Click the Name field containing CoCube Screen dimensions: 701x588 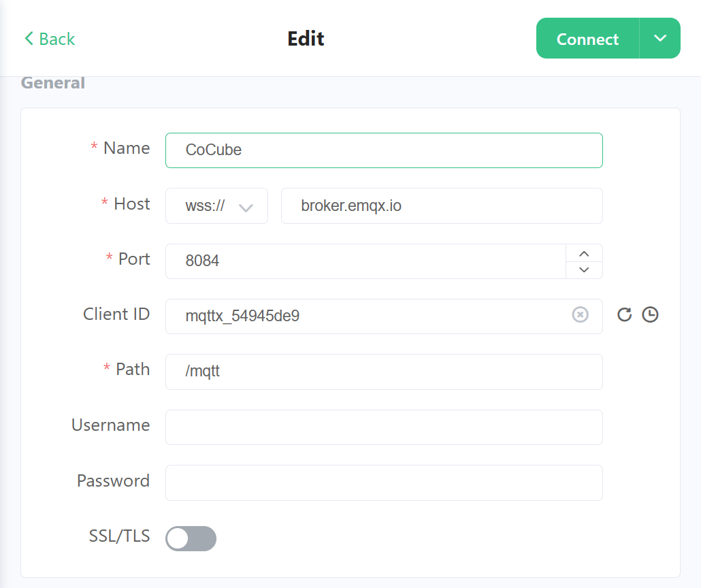[384, 150]
